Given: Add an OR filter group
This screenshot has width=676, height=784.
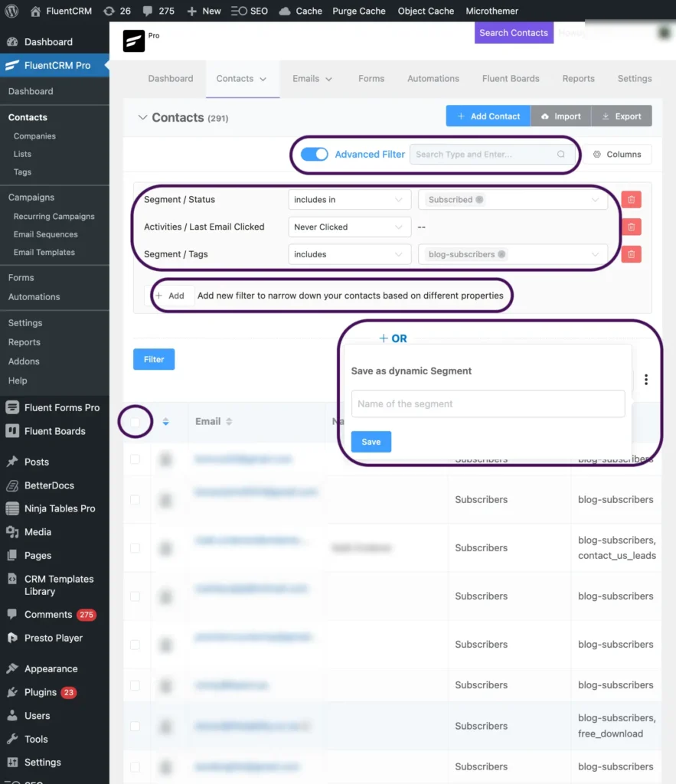Looking at the screenshot, I should point(393,338).
